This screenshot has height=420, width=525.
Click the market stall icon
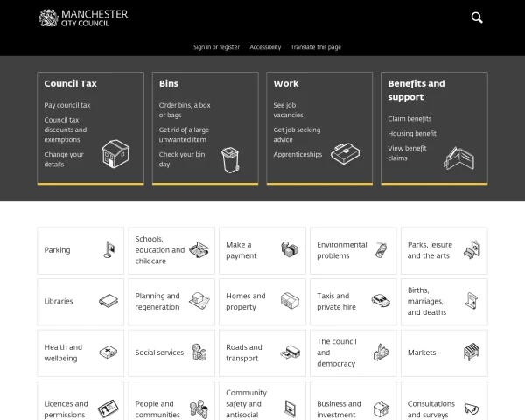click(x=472, y=352)
